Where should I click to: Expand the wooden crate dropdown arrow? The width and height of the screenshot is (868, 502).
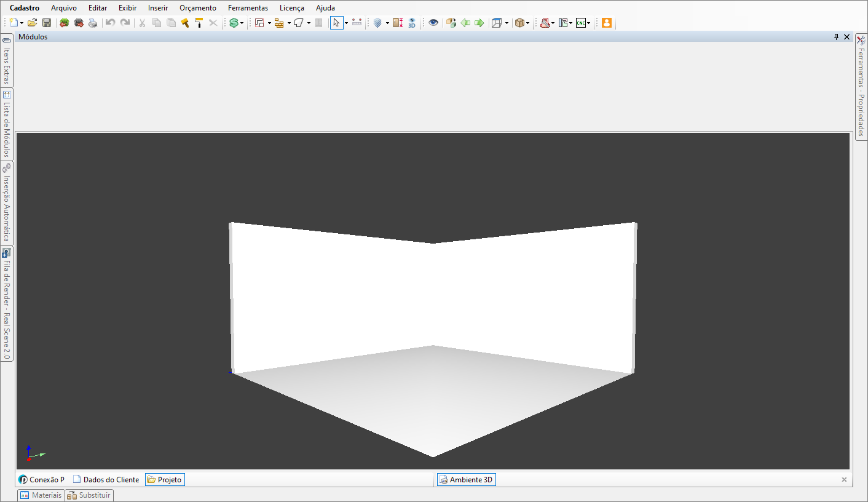pos(527,23)
